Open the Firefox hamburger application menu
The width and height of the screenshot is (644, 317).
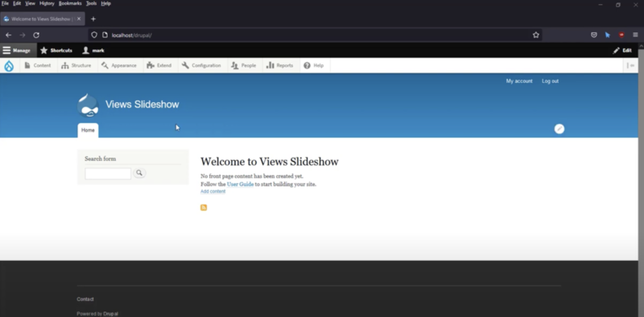pos(635,35)
